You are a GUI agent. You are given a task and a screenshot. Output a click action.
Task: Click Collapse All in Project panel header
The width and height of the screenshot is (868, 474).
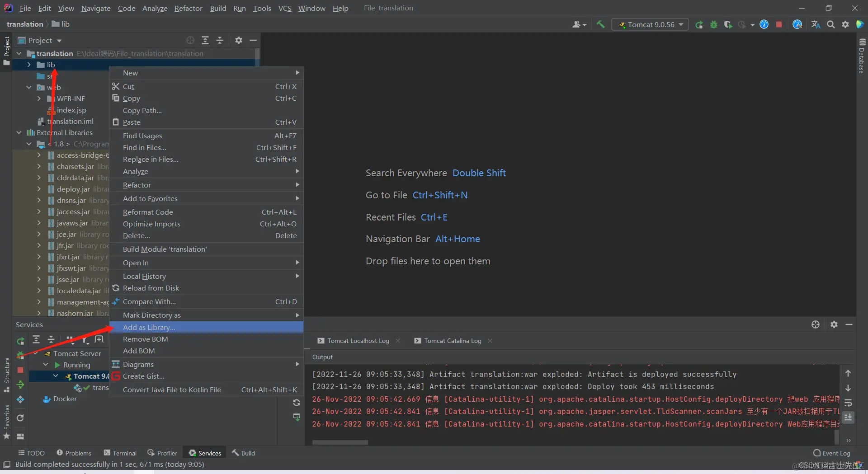click(x=220, y=41)
